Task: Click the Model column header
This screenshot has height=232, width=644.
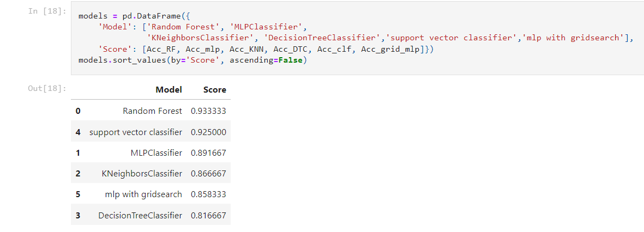Action: pos(168,90)
